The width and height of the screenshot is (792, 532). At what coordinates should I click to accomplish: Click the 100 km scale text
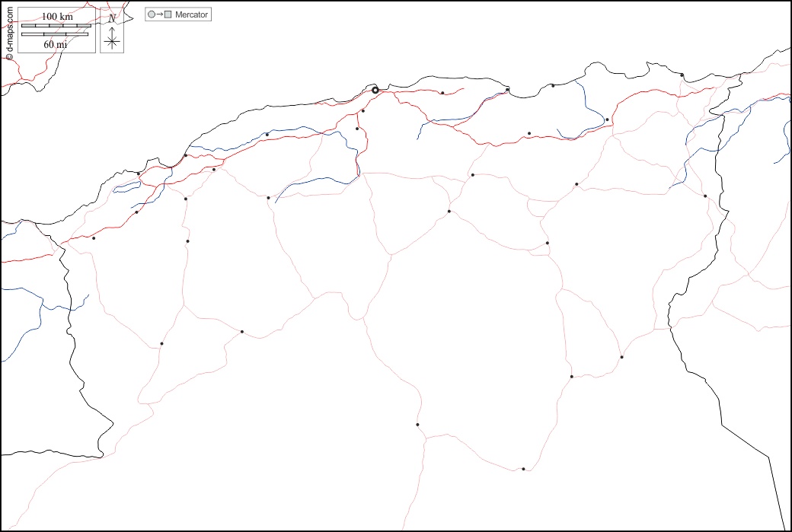point(57,17)
